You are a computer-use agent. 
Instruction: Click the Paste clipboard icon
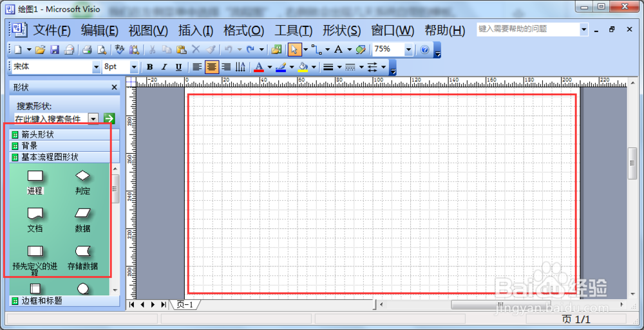pyautogui.click(x=181, y=50)
